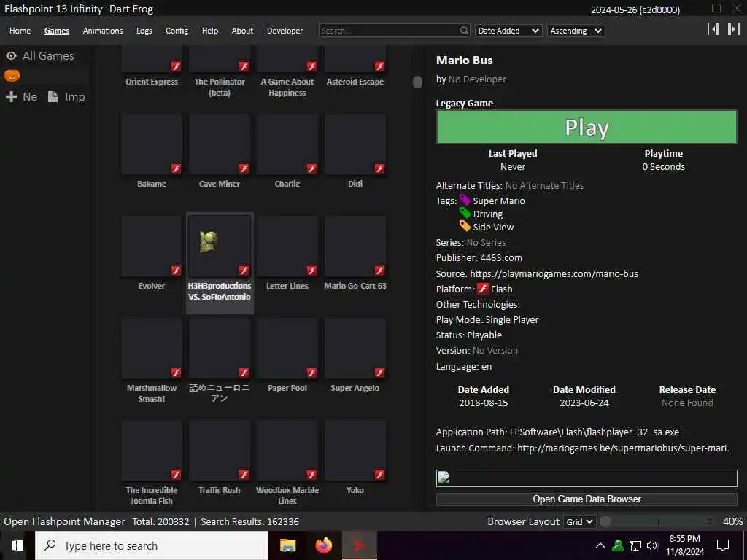The height and width of the screenshot is (560, 747).
Task: Click thumbnail zoom scale slider
Action: 657,521
